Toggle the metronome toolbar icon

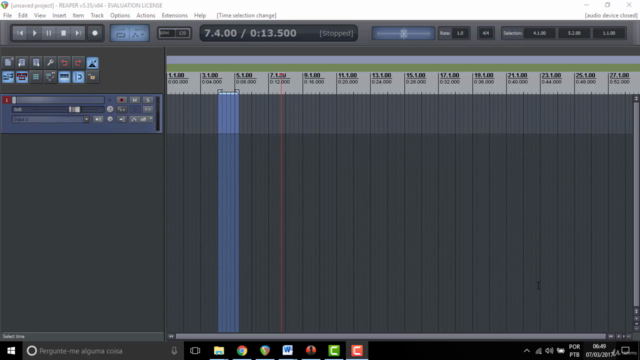point(92,62)
